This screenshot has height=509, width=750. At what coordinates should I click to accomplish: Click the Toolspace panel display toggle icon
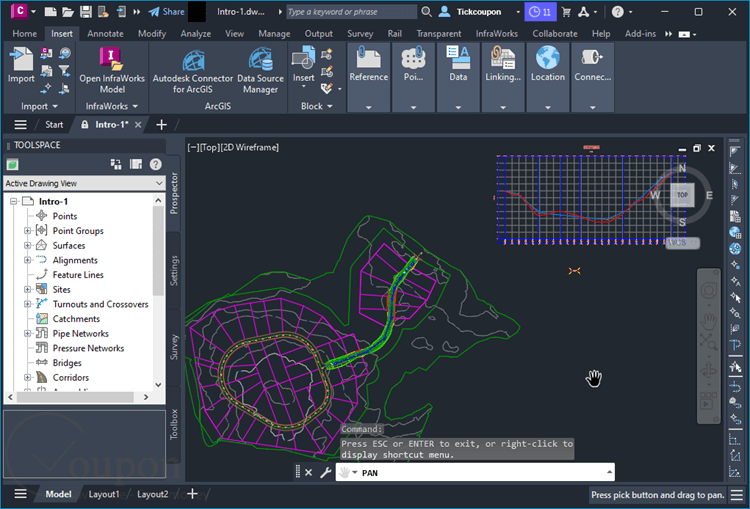[x=136, y=165]
